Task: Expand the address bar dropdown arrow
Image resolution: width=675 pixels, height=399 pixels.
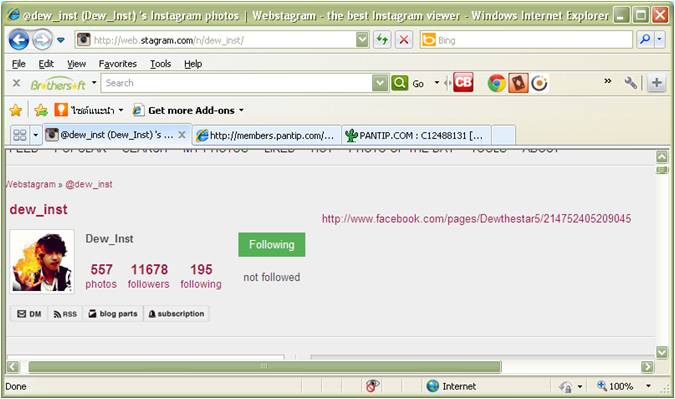Action: tap(362, 40)
